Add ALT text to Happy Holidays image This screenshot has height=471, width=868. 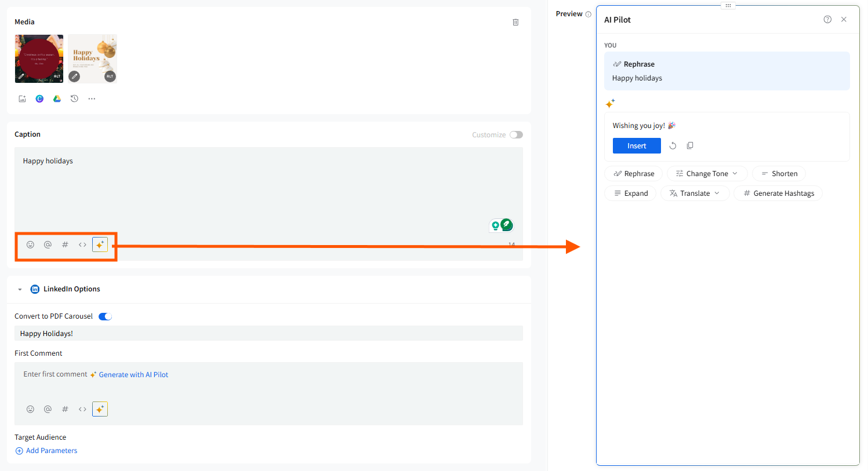pyautogui.click(x=110, y=76)
